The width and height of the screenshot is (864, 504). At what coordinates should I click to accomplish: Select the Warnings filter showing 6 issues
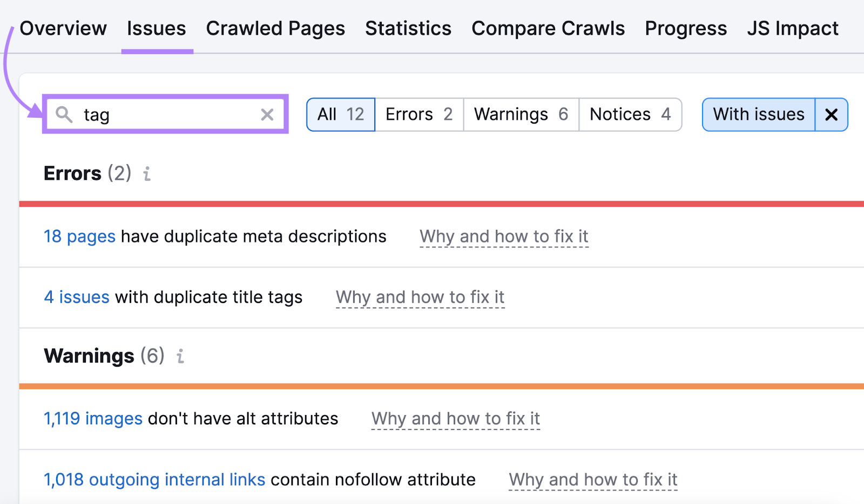coord(520,114)
